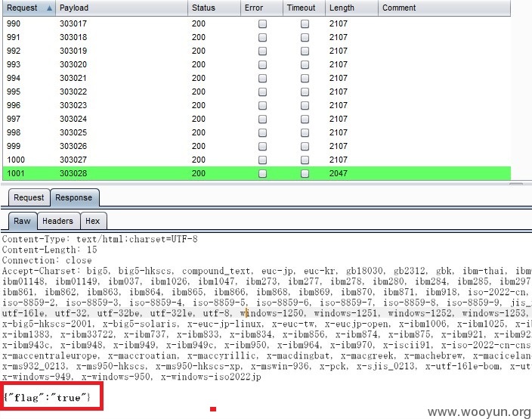
Task: Sort results by Length column
Action: 351,8
